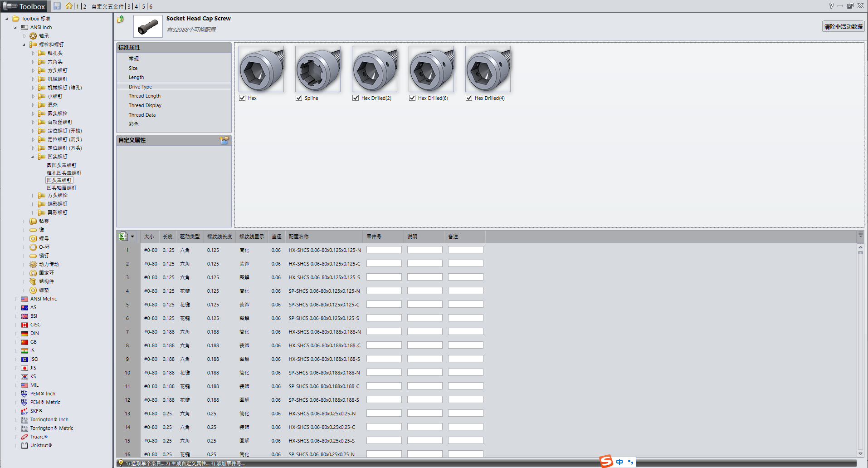
Task: Open the help question mark icon
Action: pos(831,6)
